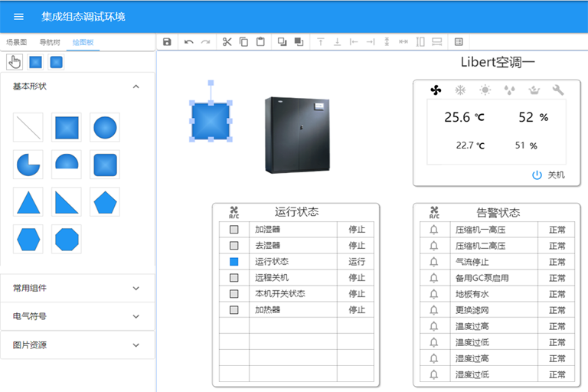Click the bell icon for 地板有水
The width and height of the screenshot is (588, 392).
[x=434, y=294]
